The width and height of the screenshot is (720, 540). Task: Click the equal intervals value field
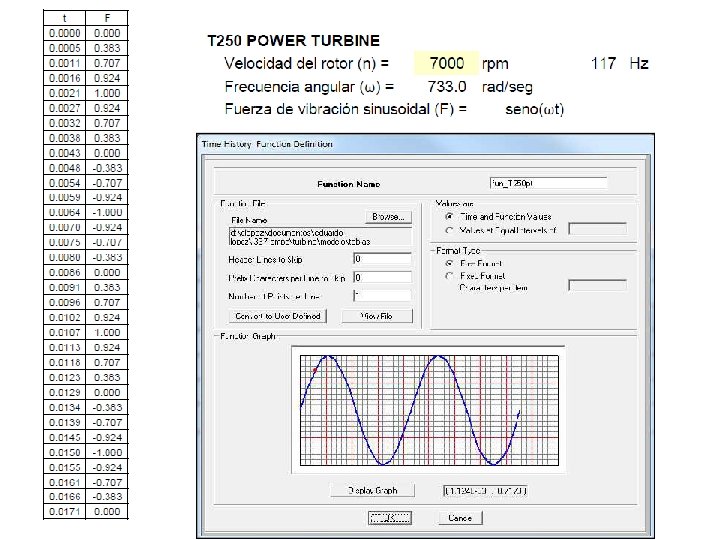pyautogui.click(x=597, y=229)
